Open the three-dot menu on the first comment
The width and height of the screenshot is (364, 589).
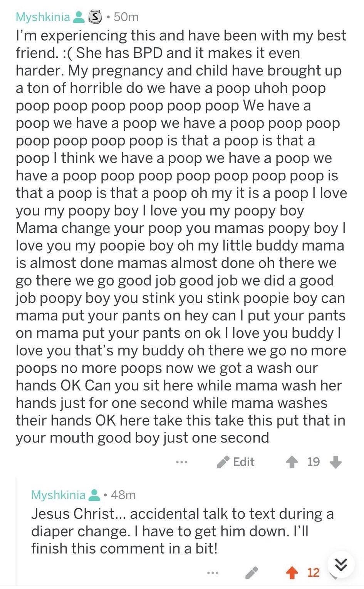pos(181,462)
